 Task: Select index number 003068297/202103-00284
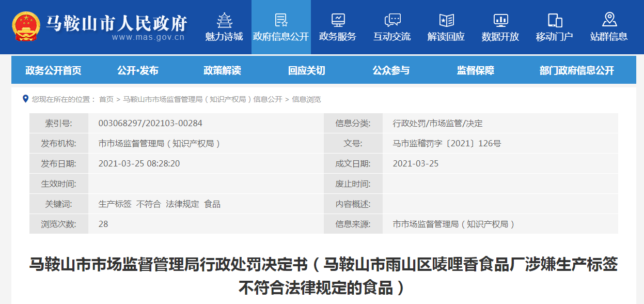pyautogui.click(x=150, y=124)
